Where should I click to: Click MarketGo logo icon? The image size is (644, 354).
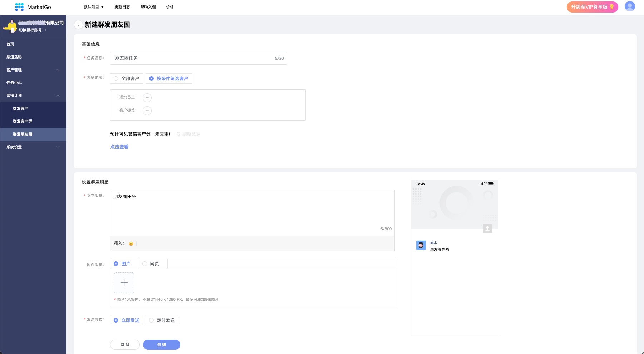click(x=19, y=7)
